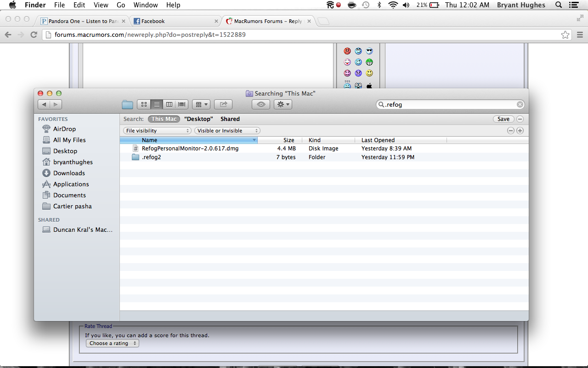This screenshot has height=368, width=588.
Task: Reload the page in Chrome
Action: [34, 34]
